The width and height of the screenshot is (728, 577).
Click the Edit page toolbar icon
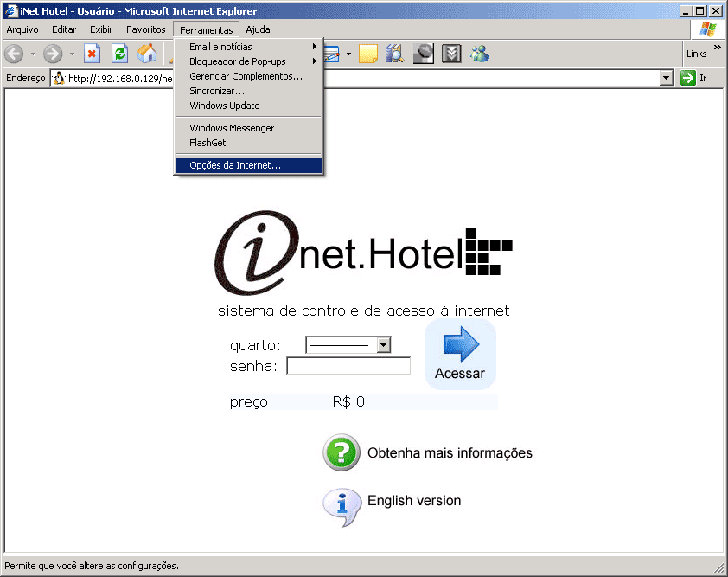(x=332, y=54)
